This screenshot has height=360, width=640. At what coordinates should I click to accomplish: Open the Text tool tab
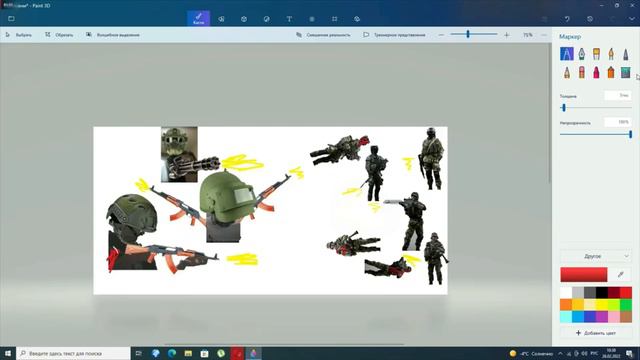pyautogui.click(x=289, y=19)
